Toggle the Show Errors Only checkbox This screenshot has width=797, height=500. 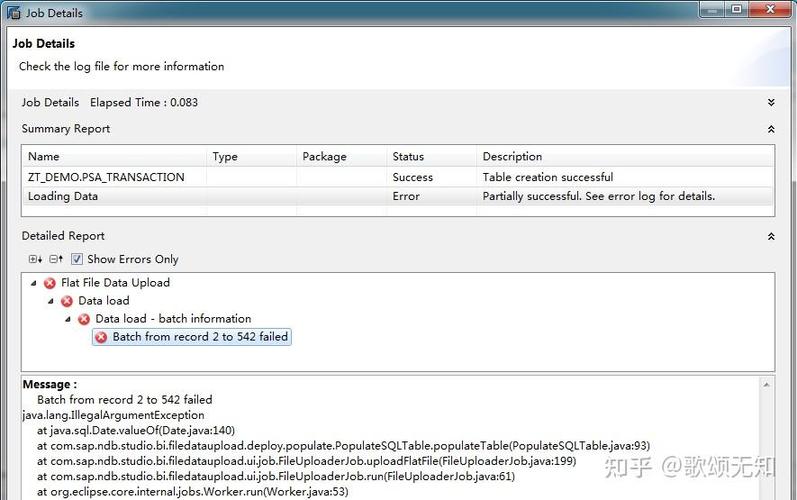77,259
